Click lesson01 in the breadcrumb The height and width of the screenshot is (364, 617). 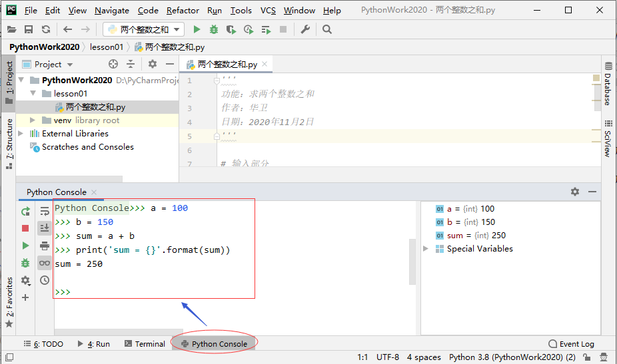(x=107, y=47)
